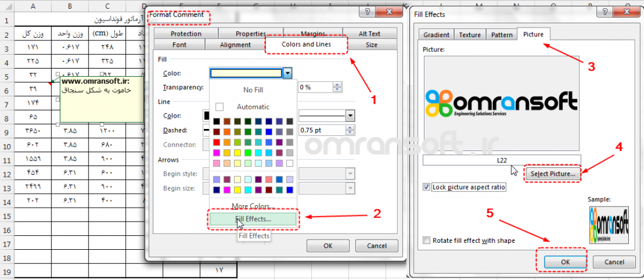Image resolution: width=644 pixels, height=280 pixels.
Task: Open disabled Begin size right dropdown
Action: click(x=350, y=189)
